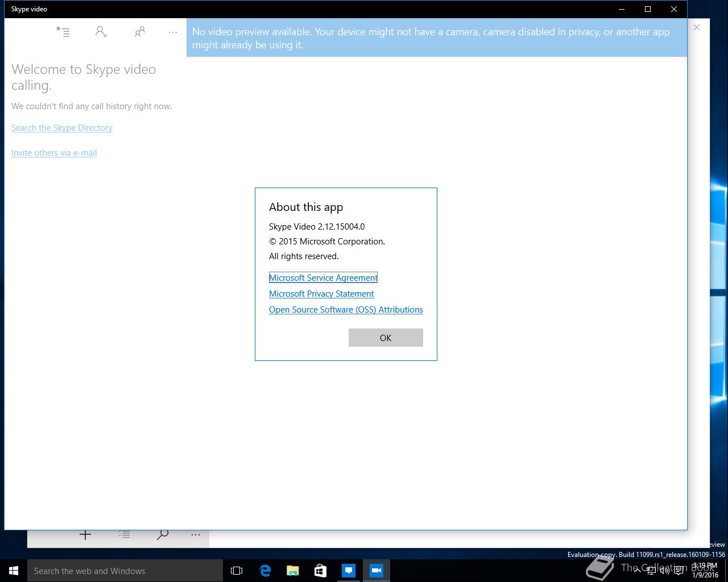
Task: Click the plus icon in the background window
Action: tap(85, 535)
